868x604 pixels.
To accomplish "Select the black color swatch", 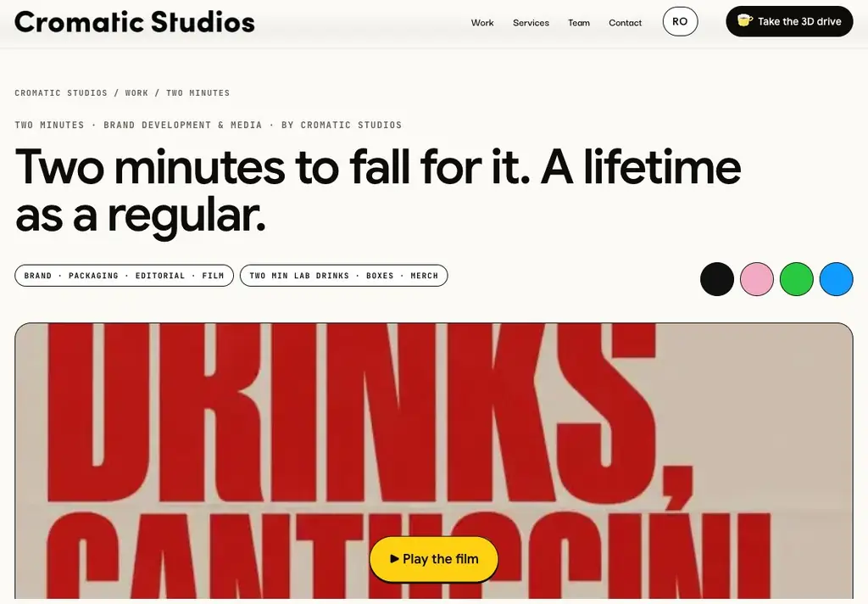I will 717,279.
